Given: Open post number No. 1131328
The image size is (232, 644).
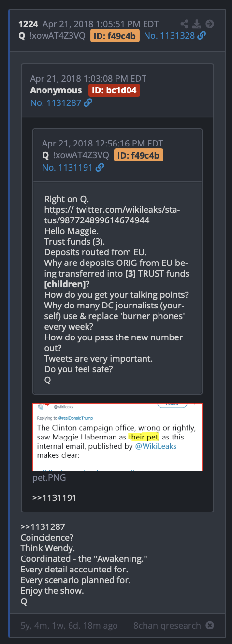Looking at the screenshot, I should pyautogui.click(x=170, y=35).
